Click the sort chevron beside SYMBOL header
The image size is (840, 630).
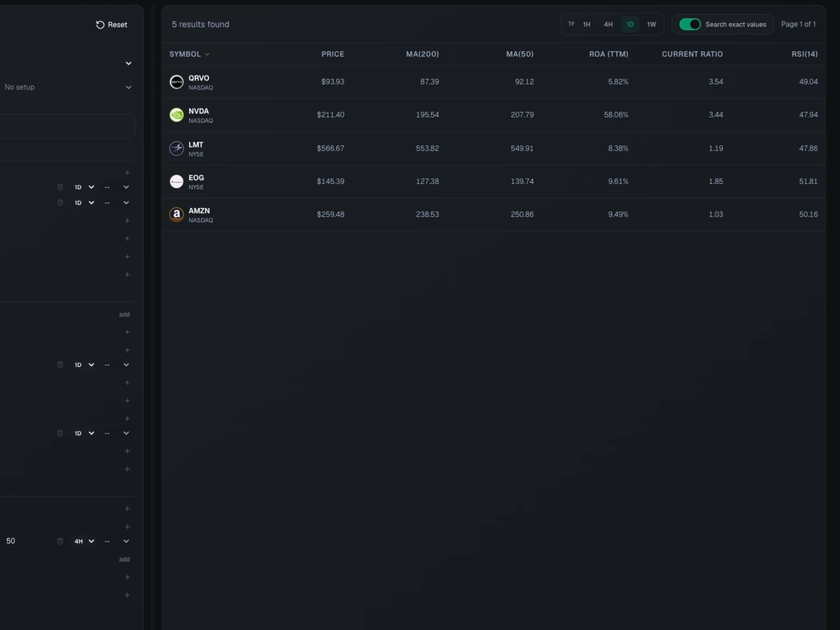point(207,55)
